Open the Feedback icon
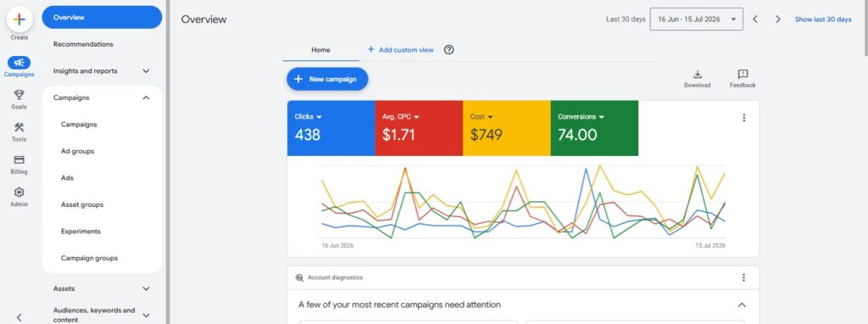 (743, 75)
